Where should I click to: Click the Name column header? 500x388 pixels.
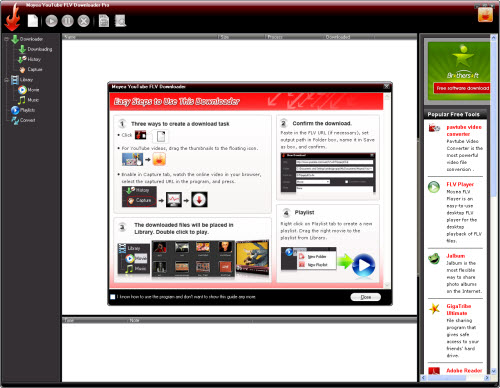click(140, 37)
